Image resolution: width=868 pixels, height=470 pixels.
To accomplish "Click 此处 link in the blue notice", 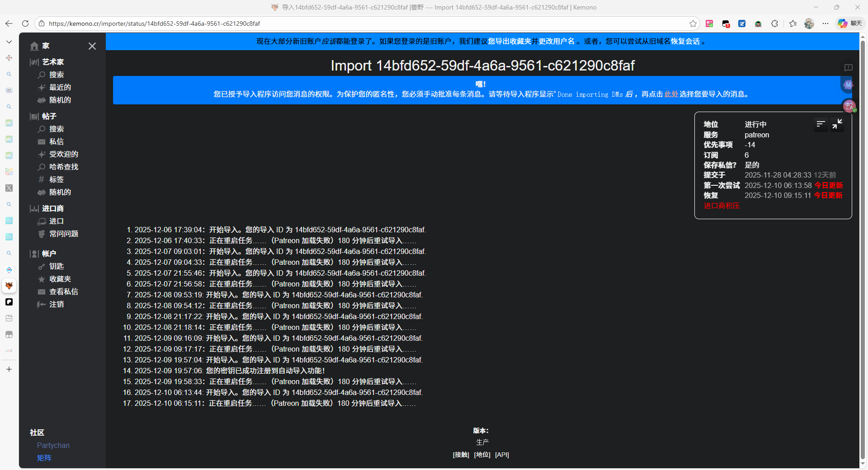I will pyautogui.click(x=671, y=94).
